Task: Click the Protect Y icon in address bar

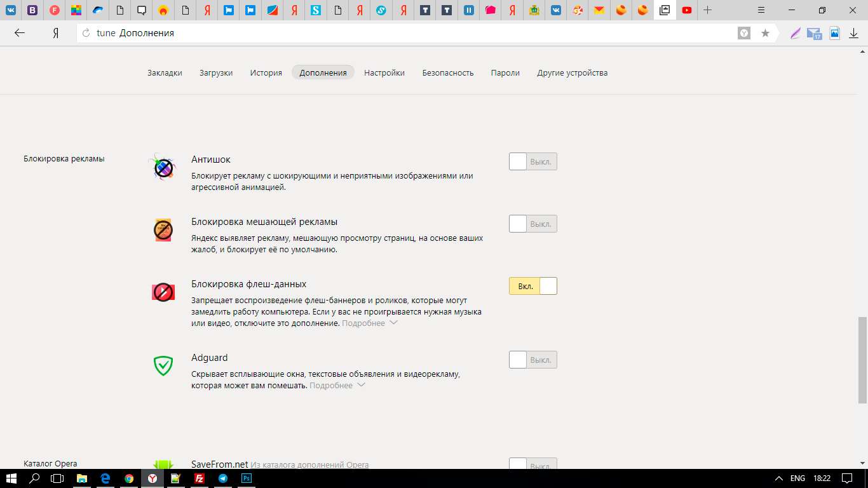Action: [744, 33]
